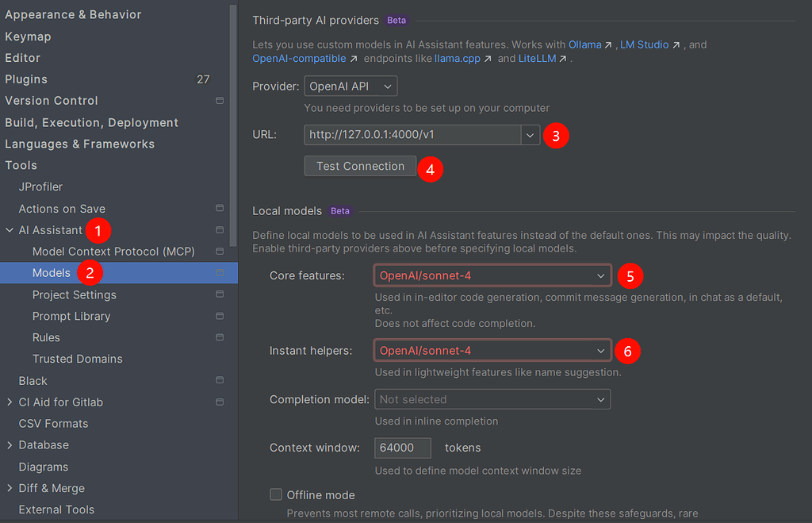Collapse the AI Assistant tree node
Screen dimensions: 812x523
(x=10, y=229)
